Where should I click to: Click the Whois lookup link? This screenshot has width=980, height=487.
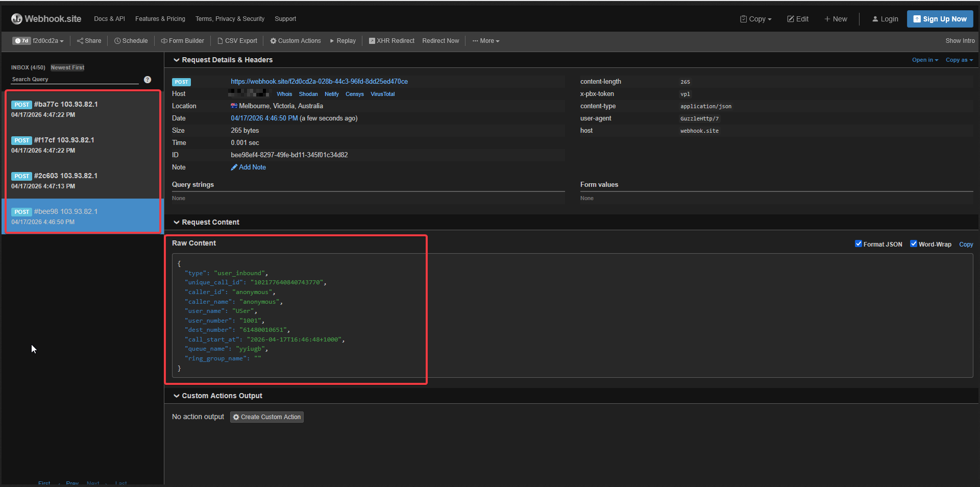284,94
